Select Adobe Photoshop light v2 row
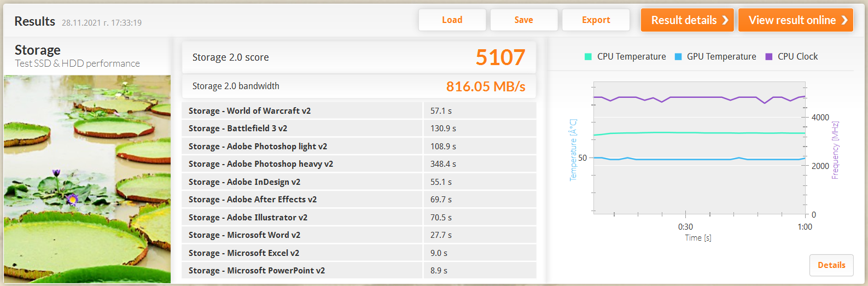The width and height of the screenshot is (868, 286). [359, 147]
